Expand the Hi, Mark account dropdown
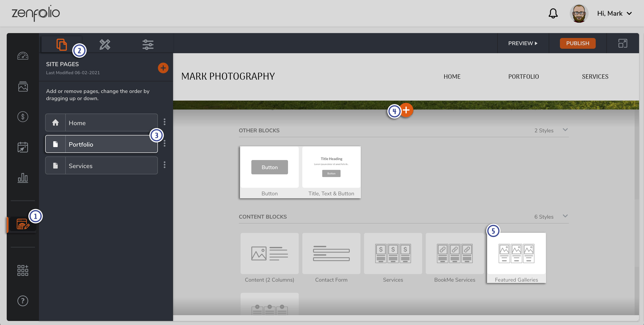The width and height of the screenshot is (644, 325). (x=614, y=13)
